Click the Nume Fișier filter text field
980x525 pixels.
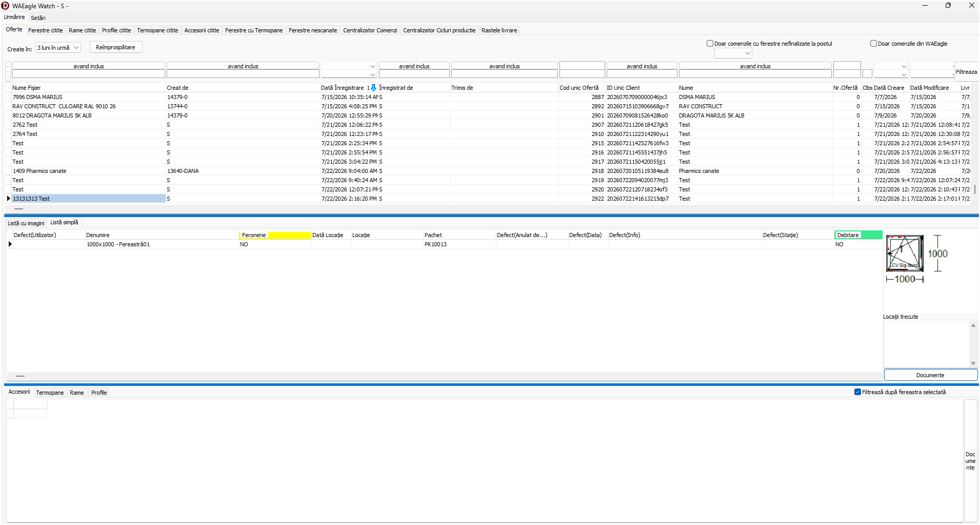point(89,74)
